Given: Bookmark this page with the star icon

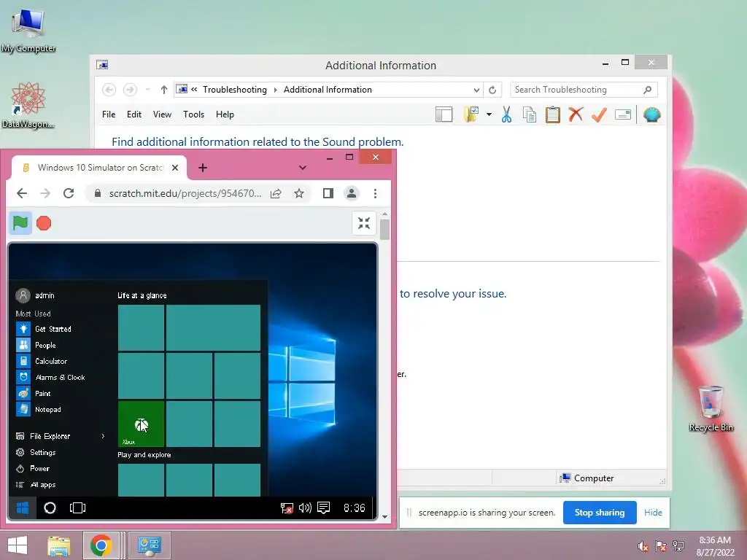Looking at the screenshot, I should 299,193.
